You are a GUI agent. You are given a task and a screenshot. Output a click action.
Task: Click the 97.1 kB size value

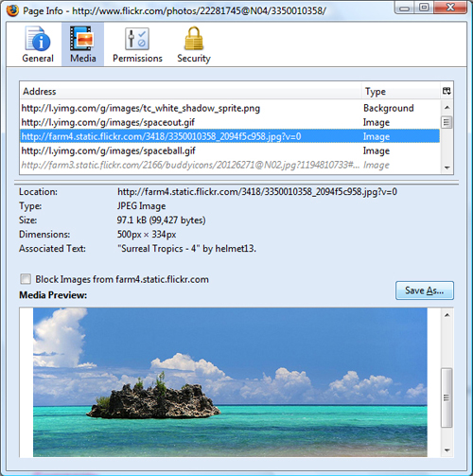161,220
